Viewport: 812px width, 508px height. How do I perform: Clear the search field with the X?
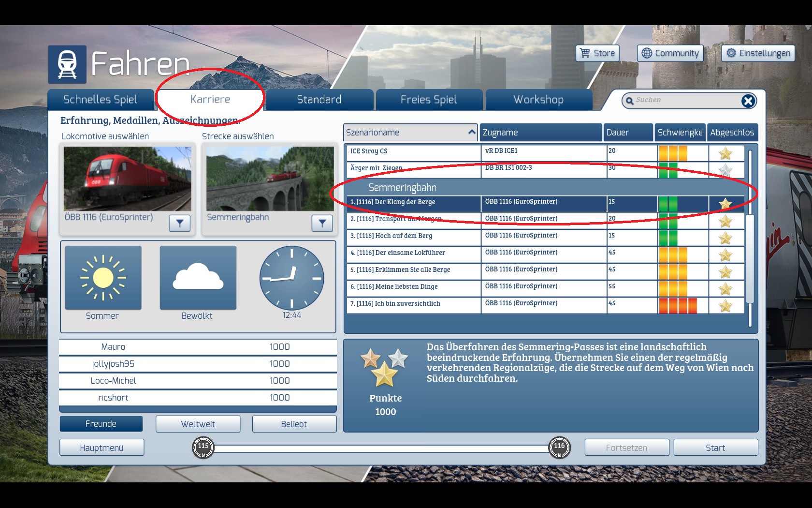tap(748, 101)
